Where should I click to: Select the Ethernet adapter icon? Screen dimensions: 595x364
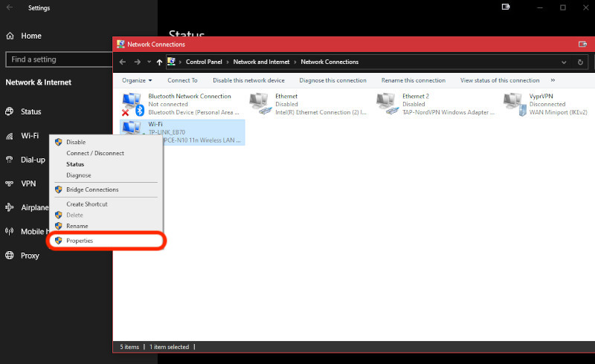(260, 104)
